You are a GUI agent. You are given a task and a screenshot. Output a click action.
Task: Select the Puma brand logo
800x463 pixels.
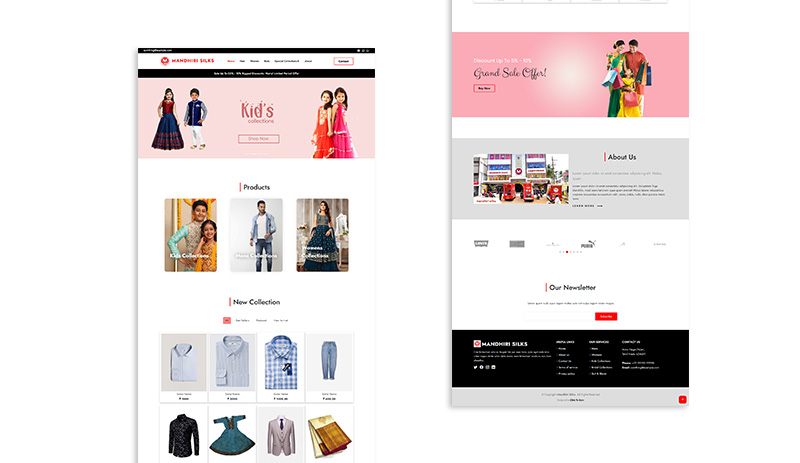tap(588, 243)
